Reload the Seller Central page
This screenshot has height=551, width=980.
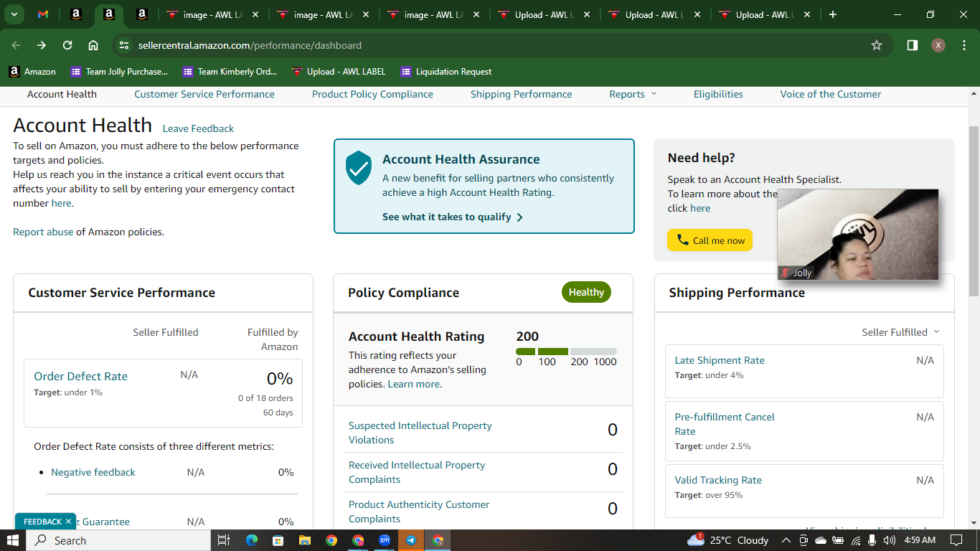[x=67, y=45]
